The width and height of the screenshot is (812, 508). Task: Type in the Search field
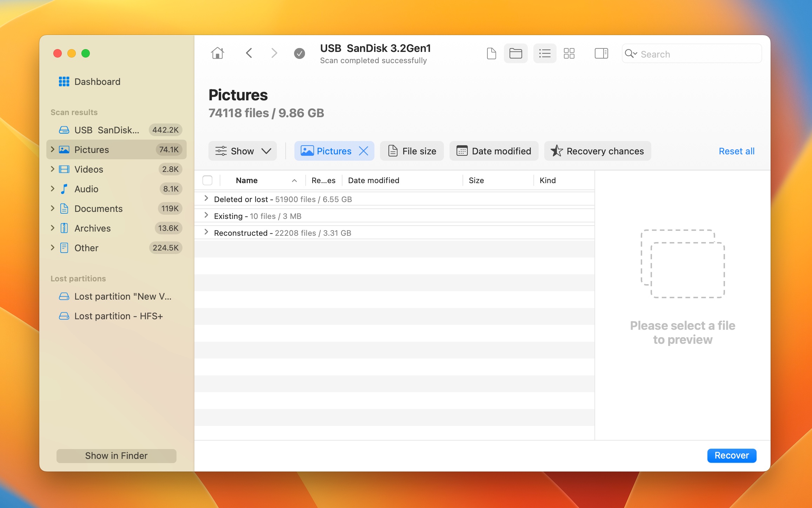tap(692, 54)
